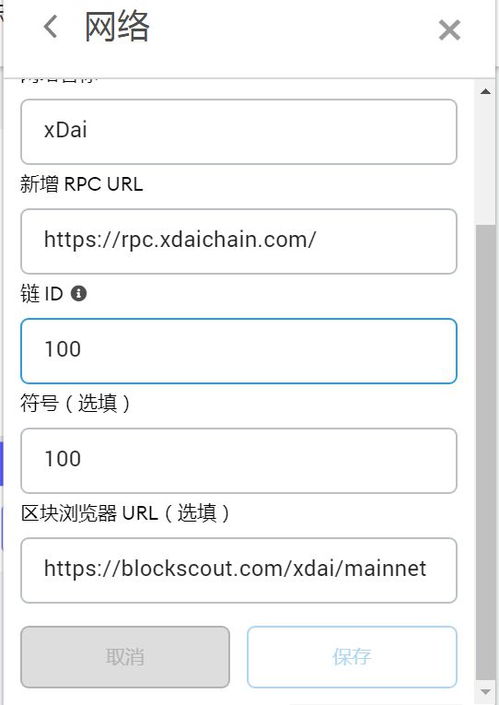Click the scrollbar track above the thumb

pos(485,162)
